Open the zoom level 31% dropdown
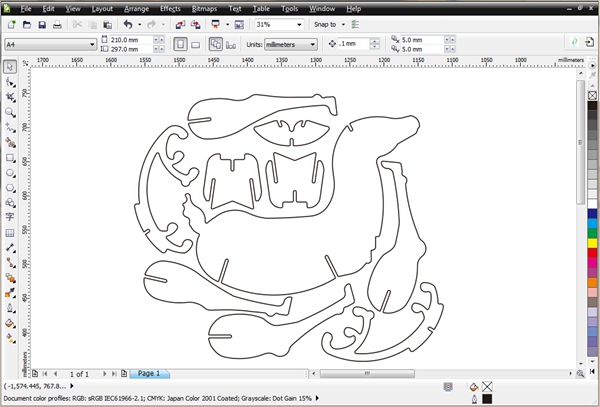 pos(299,25)
